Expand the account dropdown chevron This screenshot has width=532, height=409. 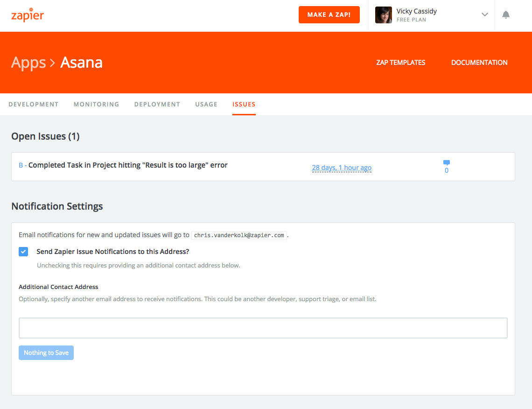coord(484,14)
